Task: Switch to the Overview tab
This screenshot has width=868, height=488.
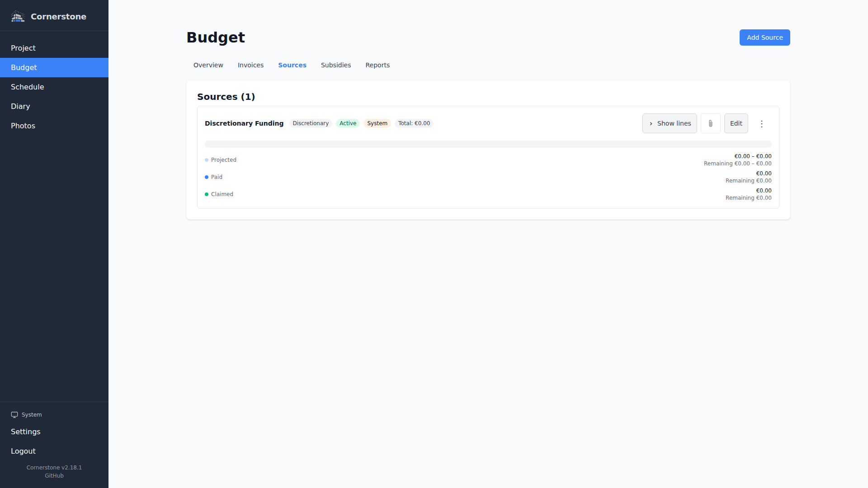Action: click(208, 65)
